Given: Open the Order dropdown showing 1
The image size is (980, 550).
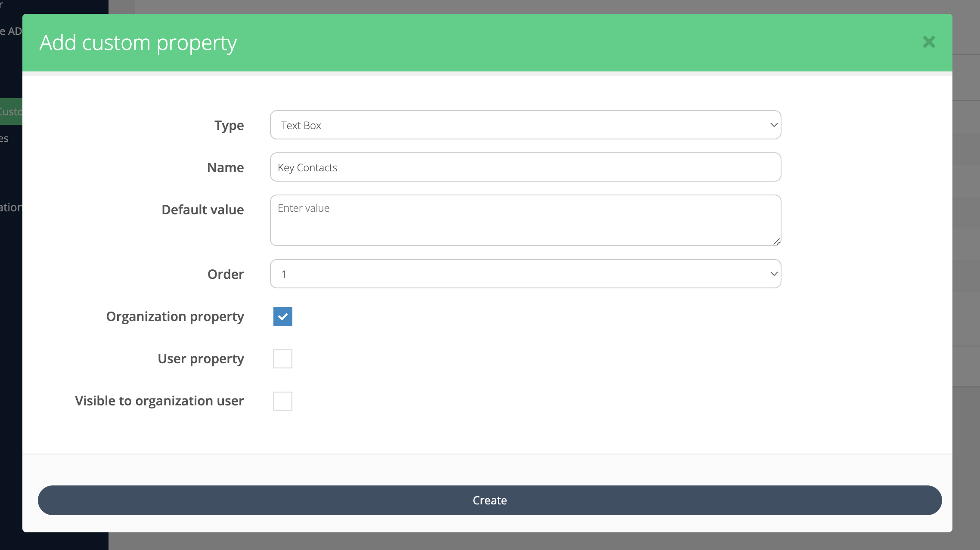Looking at the screenshot, I should (525, 274).
